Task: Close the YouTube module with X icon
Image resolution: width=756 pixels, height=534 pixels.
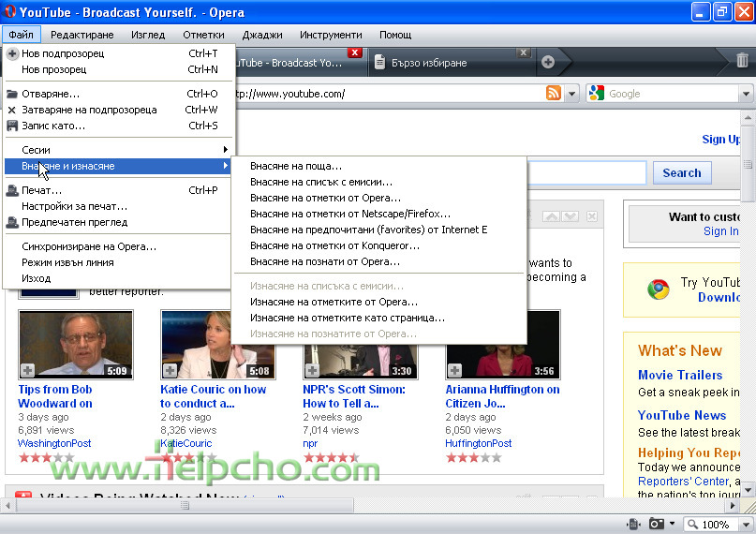Action: [x=591, y=216]
